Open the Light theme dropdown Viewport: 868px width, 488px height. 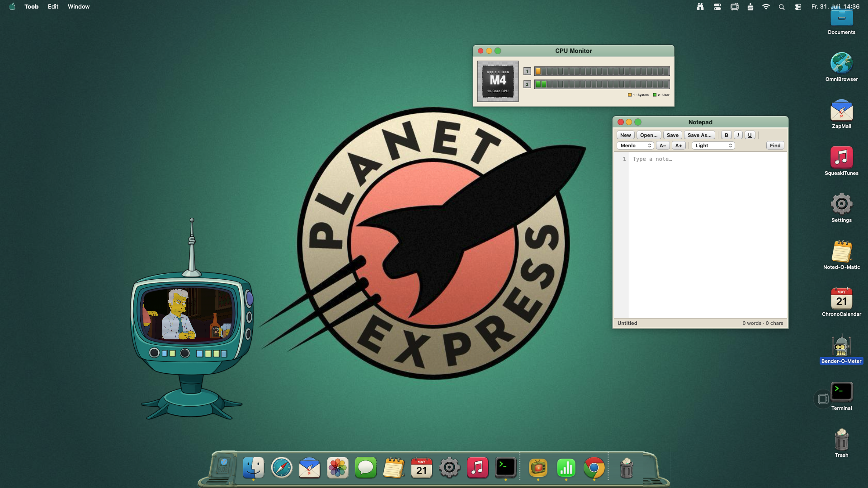pyautogui.click(x=713, y=145)
